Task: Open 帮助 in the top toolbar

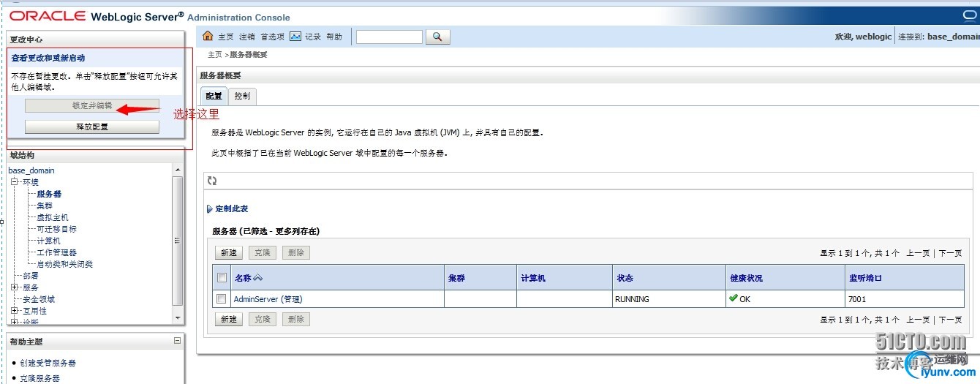Action: pyautogui.click(x=334, y=37)
